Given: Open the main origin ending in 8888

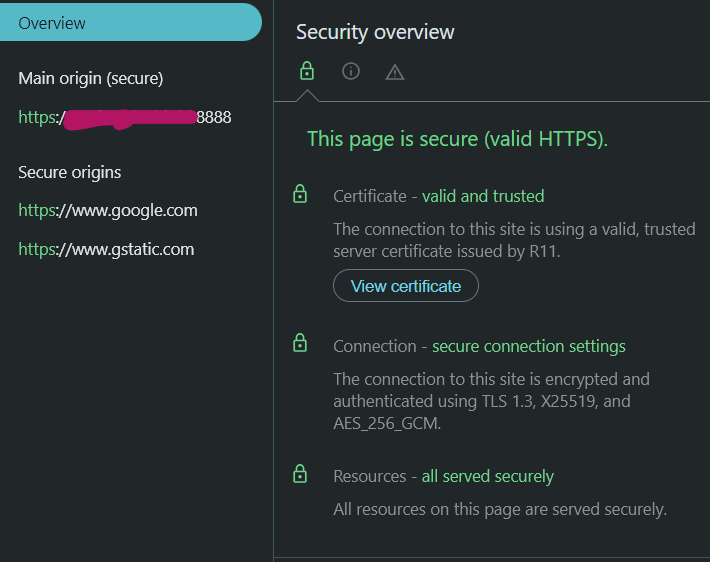Looking at the screenshot, I should [125, 117].
